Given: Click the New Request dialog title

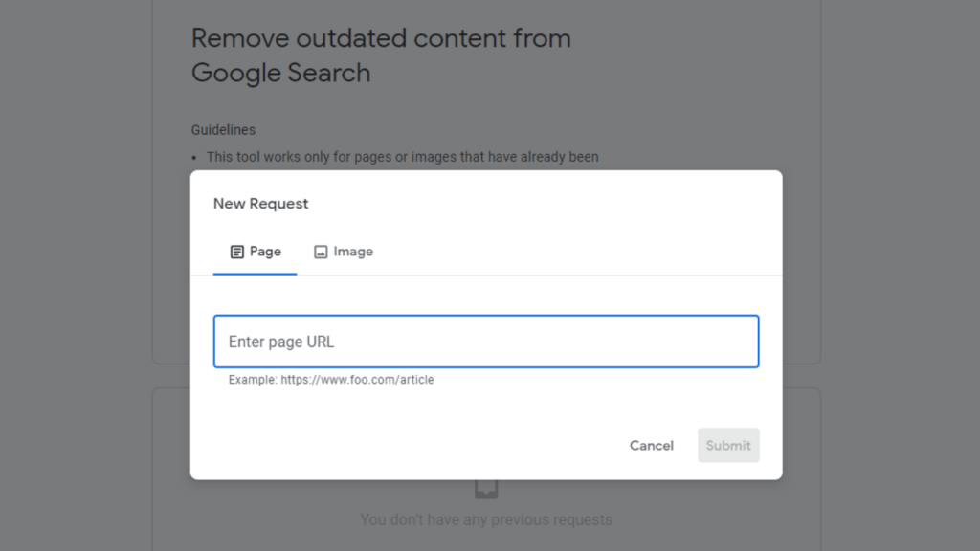Looking at the screenshot, I should 261,203.
